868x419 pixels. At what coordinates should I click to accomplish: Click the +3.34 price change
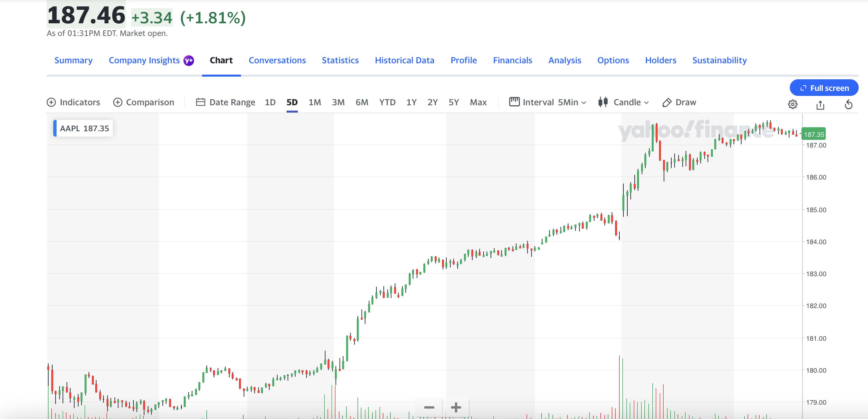pyautogui.click(x=152, y=18)
